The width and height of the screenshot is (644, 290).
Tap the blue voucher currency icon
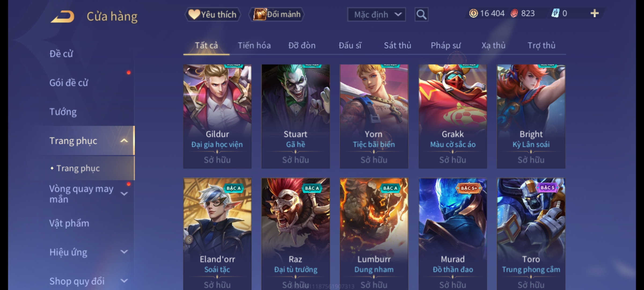point(555,13)
